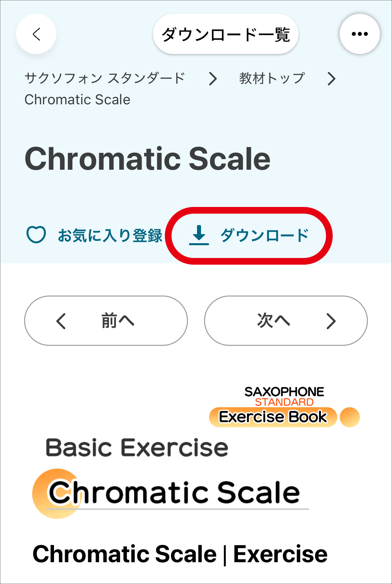Image resolution: width=392 pixels, height=584 pixels.
Task: Click the left chevron in 前へ button
Action: [x=61, y=321]
